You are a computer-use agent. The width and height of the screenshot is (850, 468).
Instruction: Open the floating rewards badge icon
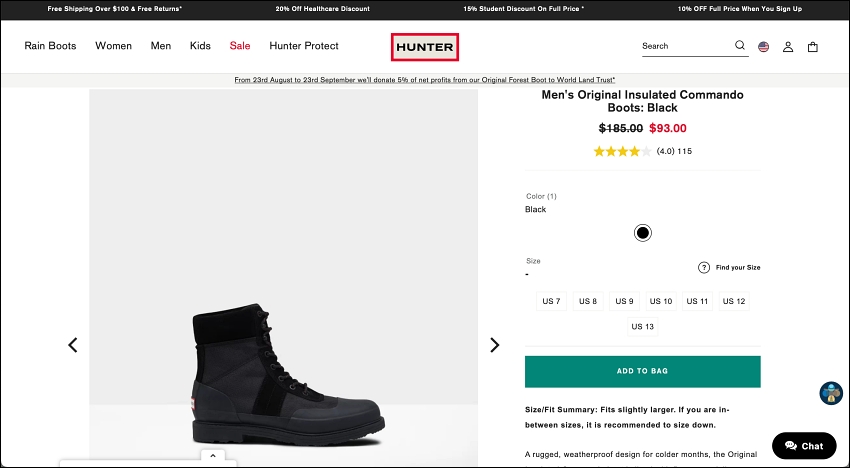[x=830, y=393]
